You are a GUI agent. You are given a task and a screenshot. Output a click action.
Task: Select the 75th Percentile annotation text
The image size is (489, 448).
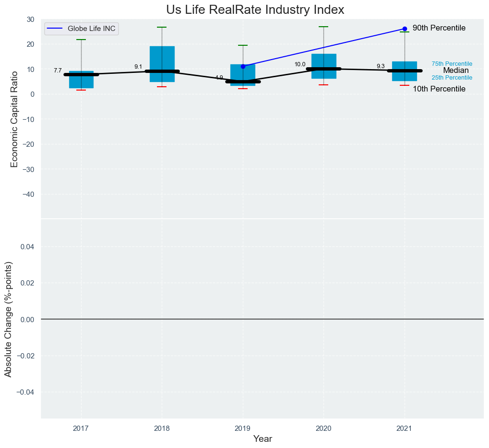pyautogui.click(x=452, y=64)
